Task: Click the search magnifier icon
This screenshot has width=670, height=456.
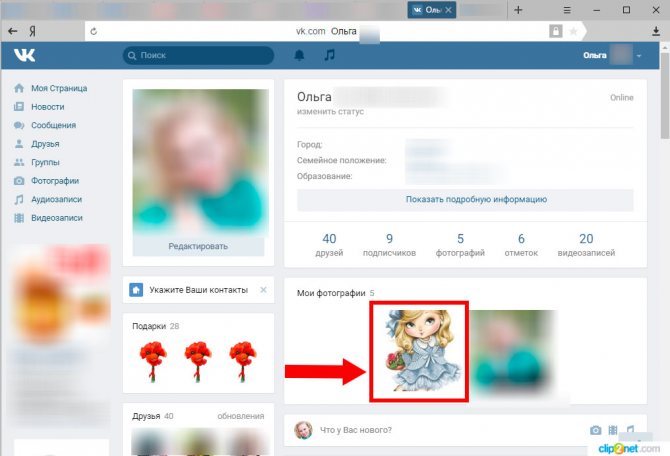Action: coord(132,56)
